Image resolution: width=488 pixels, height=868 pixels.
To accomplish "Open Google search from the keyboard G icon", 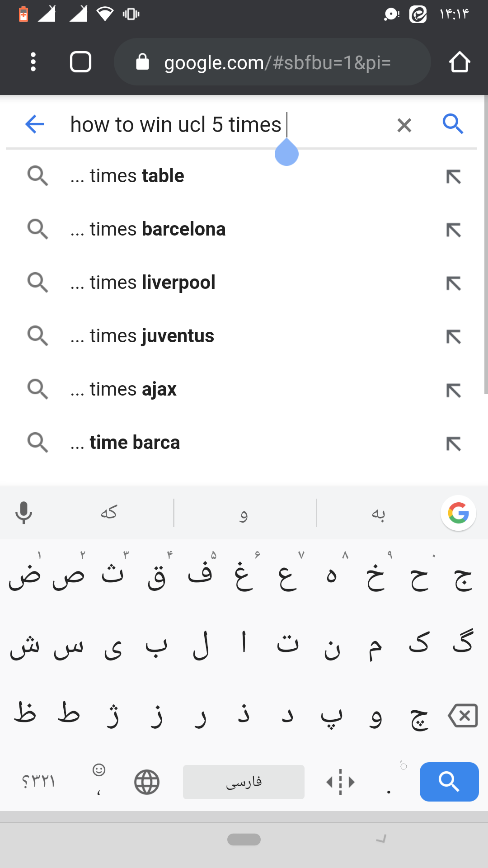I will (458, 513).
